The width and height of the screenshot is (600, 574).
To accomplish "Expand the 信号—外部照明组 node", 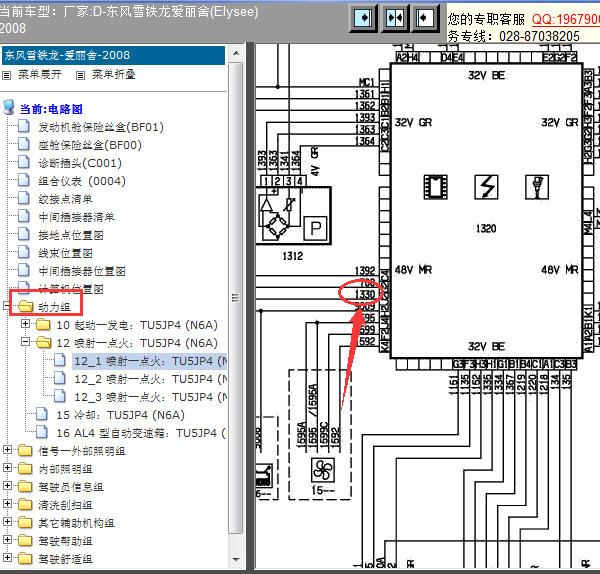I will click(x=7, y=449).
